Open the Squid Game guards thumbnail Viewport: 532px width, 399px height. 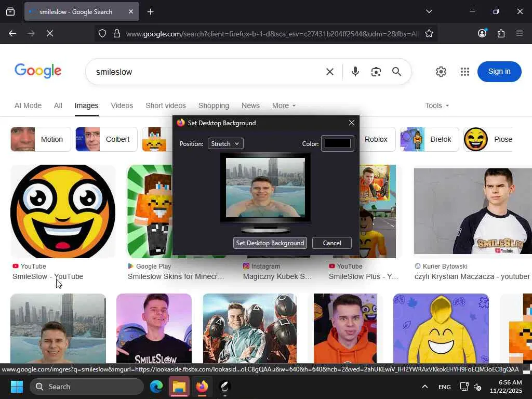[x=250, y=328]
